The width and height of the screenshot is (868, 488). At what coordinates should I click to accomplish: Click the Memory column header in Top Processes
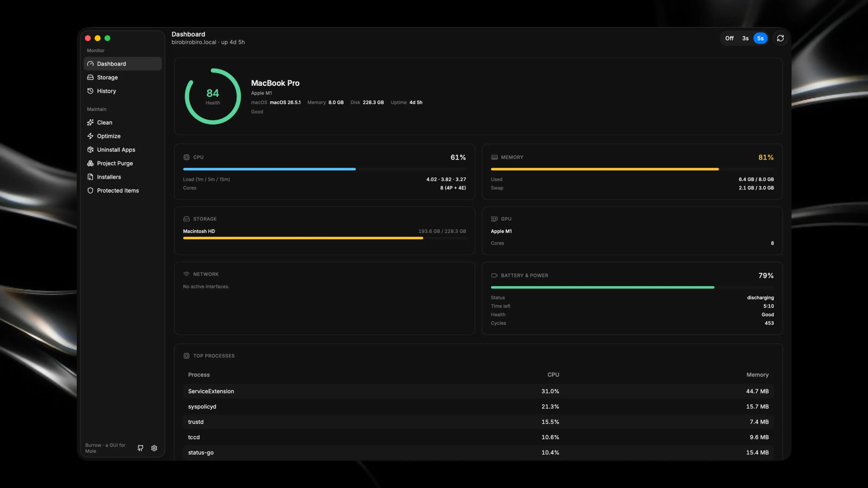click(758, 374)
